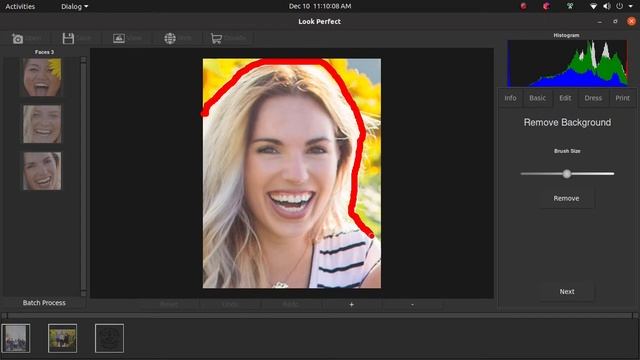Image resolution: width=640 pixels, height=360 pixels.
Task: Switch to the Basic tab
Action: (x=538, y=98)
